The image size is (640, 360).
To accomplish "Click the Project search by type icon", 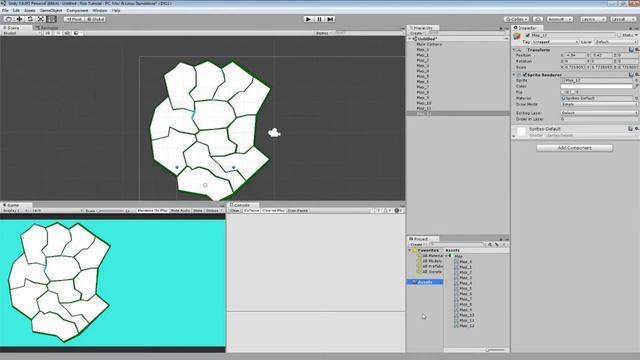I will coord(490,244).
